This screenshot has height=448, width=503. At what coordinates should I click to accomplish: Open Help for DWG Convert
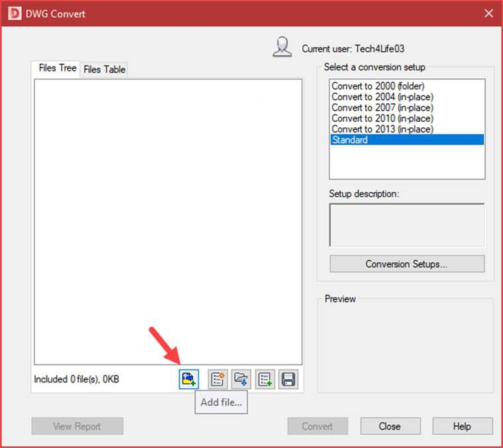click(x=463, y=426)
